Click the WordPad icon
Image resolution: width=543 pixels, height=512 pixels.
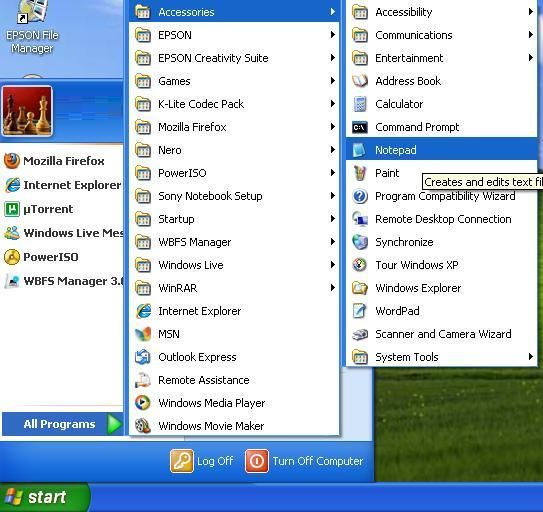tap(359, 311)
